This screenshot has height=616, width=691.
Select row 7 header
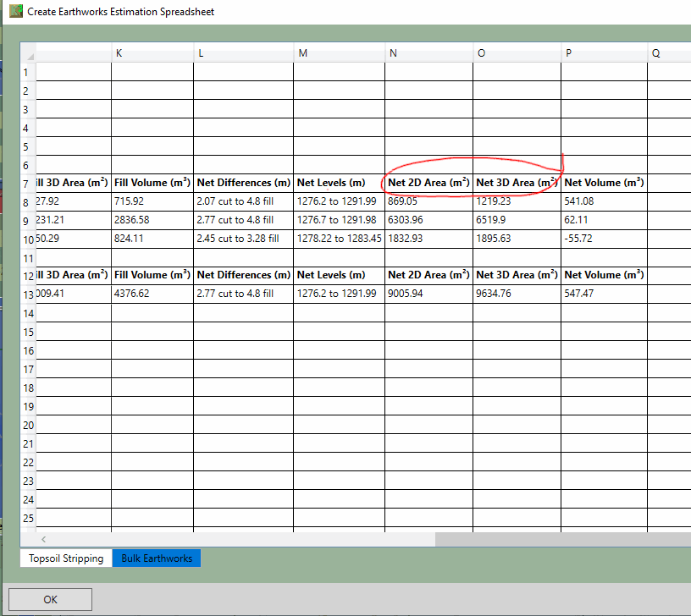point(28,183)
